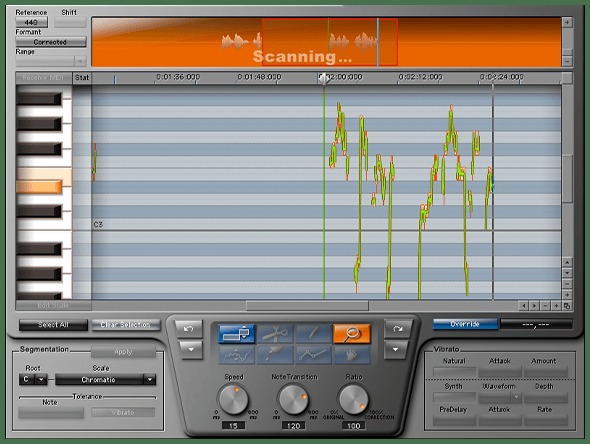The image size is (590, 444).
Task: Select the Hand navigation tool
Action: click(352, 355)
